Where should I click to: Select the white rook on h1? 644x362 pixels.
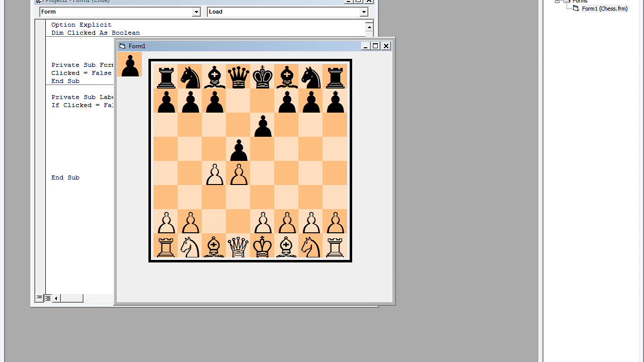(335, 245)
